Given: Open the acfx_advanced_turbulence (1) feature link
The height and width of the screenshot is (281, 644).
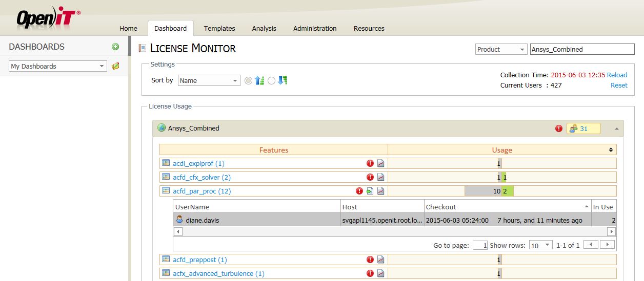Looking at the screenshot, I should (218, 274).
